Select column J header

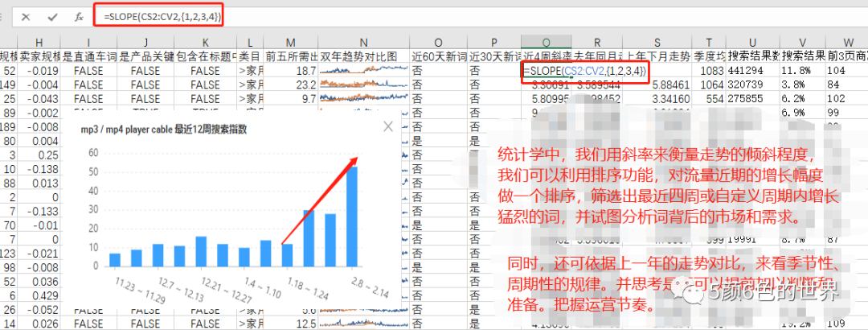pos(145,42)
